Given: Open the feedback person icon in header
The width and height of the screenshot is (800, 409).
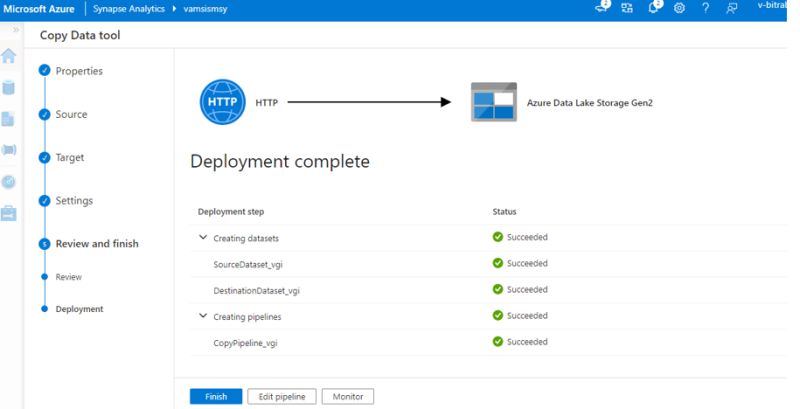Looking at the screenshot, I should pyautogui.click(x=732, y=8).
